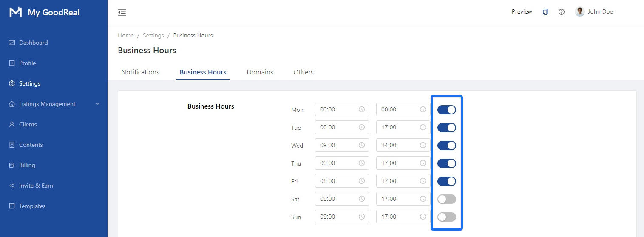Open Billing from the sidebar
Image resolution: width=644 pixels, height=237 pixels.
tap(27, 165)
